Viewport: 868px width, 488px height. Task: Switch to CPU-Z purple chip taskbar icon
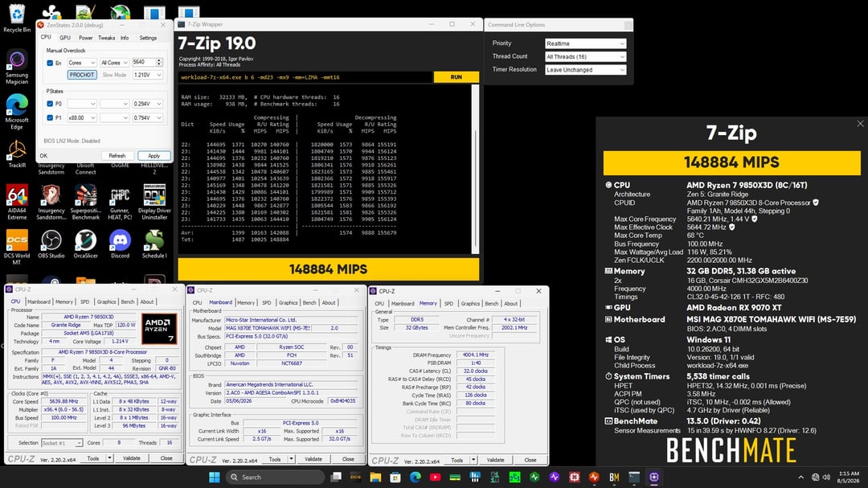[653, 477]
